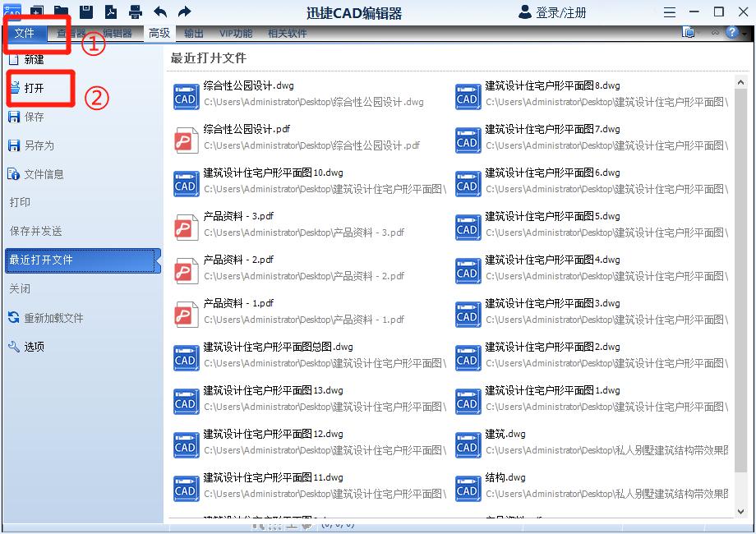The image size is (756, 534).
Task: Click the Undo arrow icon
Action: pyautogui.click(x=160, y=11)
